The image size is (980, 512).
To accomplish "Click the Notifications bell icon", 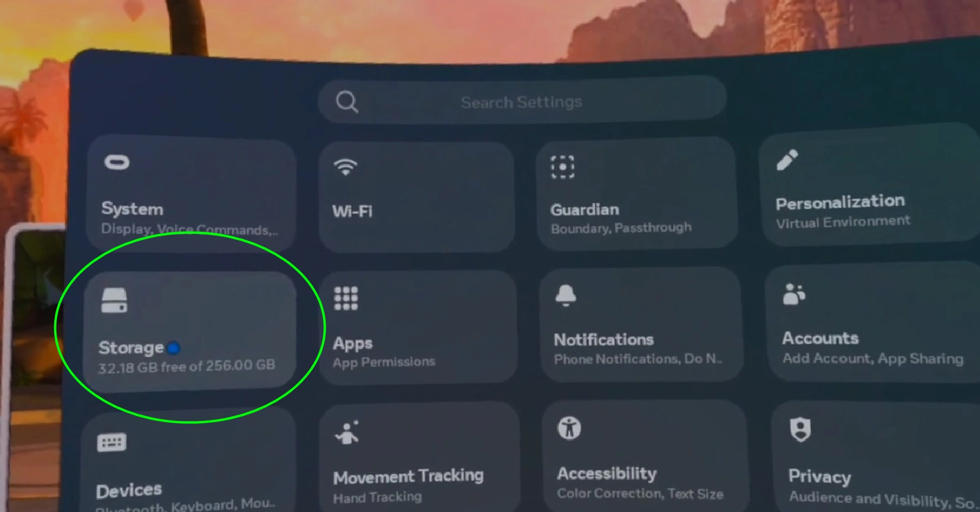I will tap(566, 295).
